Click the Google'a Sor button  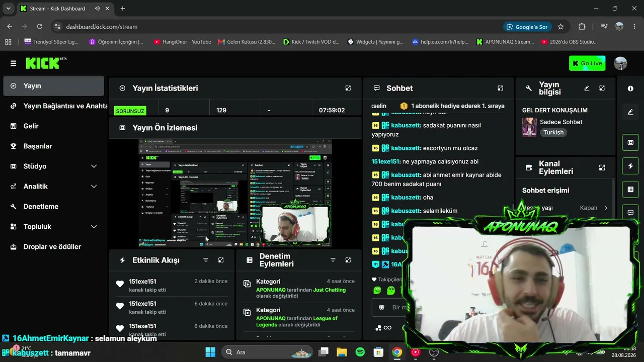coord(527,27)
